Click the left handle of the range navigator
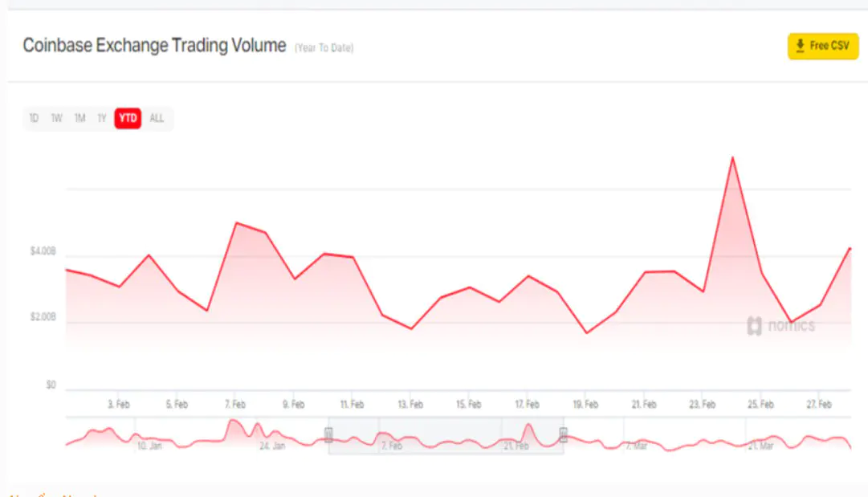Image resolution: width=868 pixels, height=497 pixels. click(x=328, y=435)
